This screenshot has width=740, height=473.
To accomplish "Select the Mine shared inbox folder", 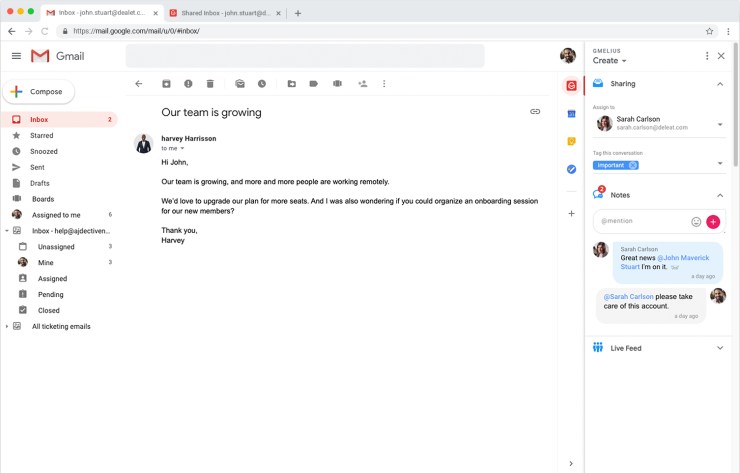I will [x=59, y=262].
